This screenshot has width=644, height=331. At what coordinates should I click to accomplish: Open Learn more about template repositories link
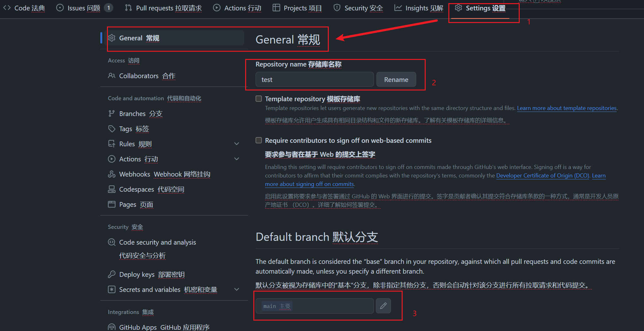tap(567, 108)
